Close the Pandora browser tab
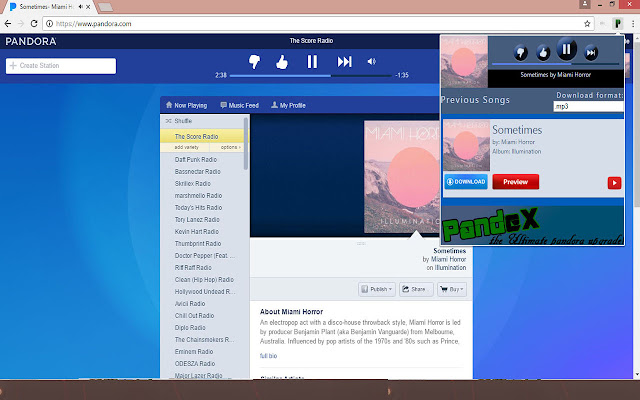Image resolution: width=640 pixels, height=400 pixels. 88,7
